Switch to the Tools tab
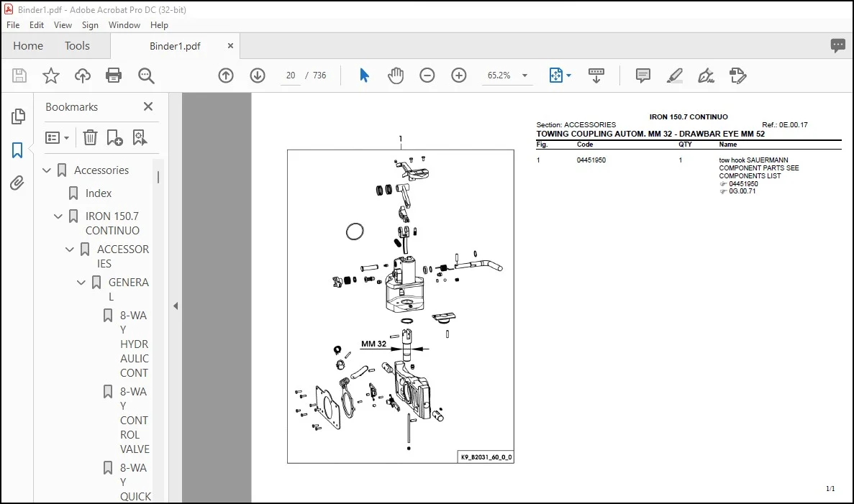This screenshot has height=504, width=854. pos(77,46)
